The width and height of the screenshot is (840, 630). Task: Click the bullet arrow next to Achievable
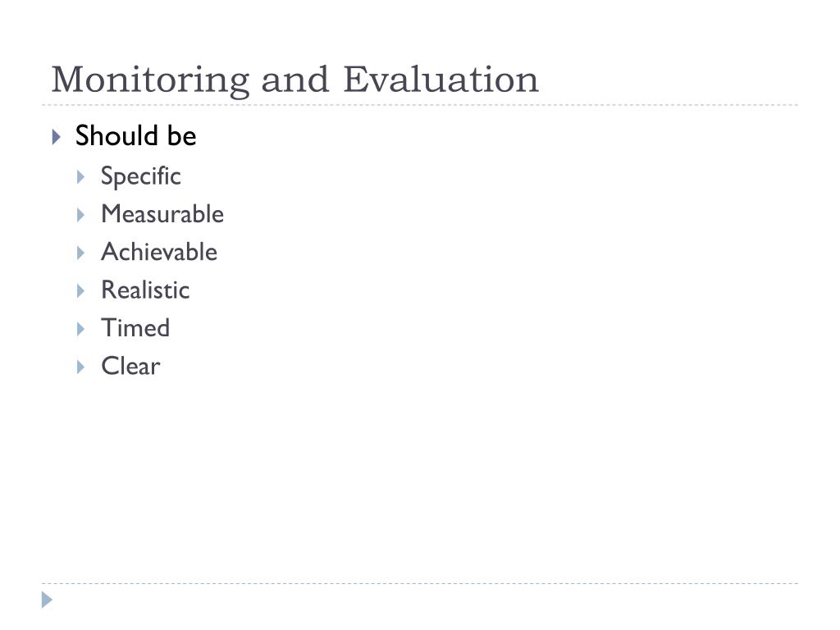click(81, 253)
